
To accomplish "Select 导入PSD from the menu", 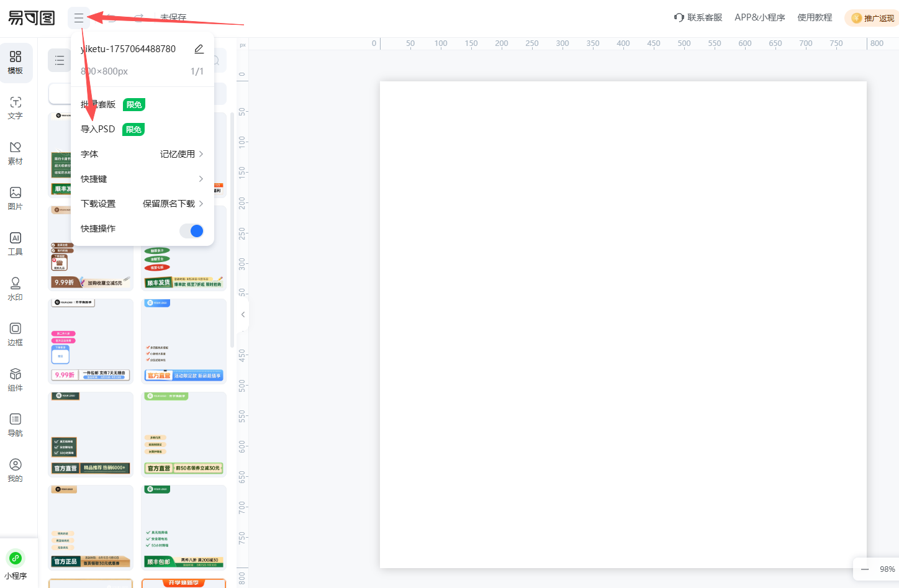I will coord(98,129).
